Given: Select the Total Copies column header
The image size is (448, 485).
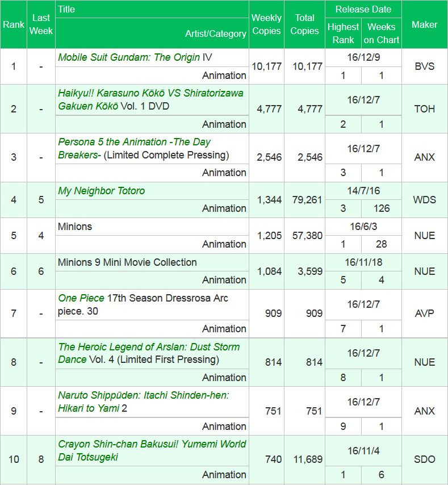Looking at the screenshot, I should [304, 24].
